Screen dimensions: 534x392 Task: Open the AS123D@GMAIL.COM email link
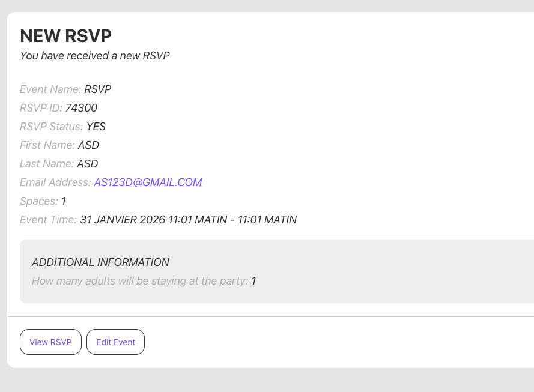tap(148, 182)
